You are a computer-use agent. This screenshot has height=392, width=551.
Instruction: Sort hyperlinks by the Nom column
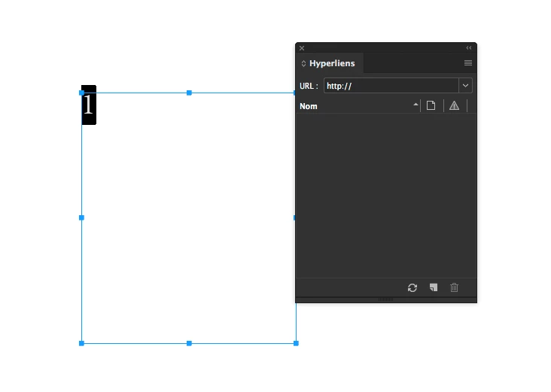point(309,106)
